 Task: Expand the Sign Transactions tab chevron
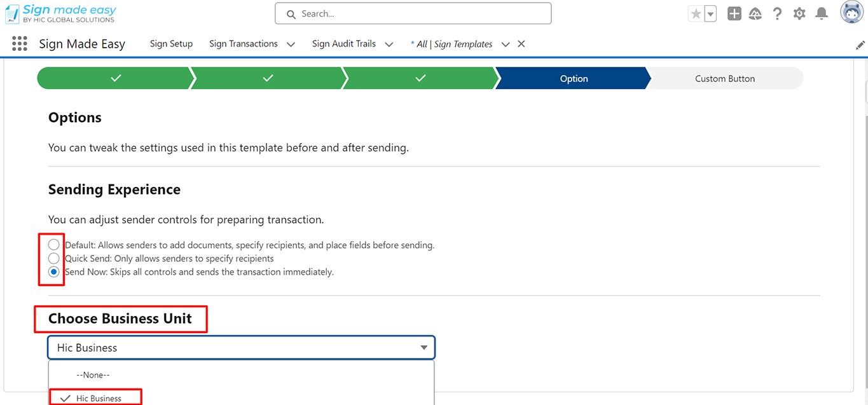tap(291, 45)
